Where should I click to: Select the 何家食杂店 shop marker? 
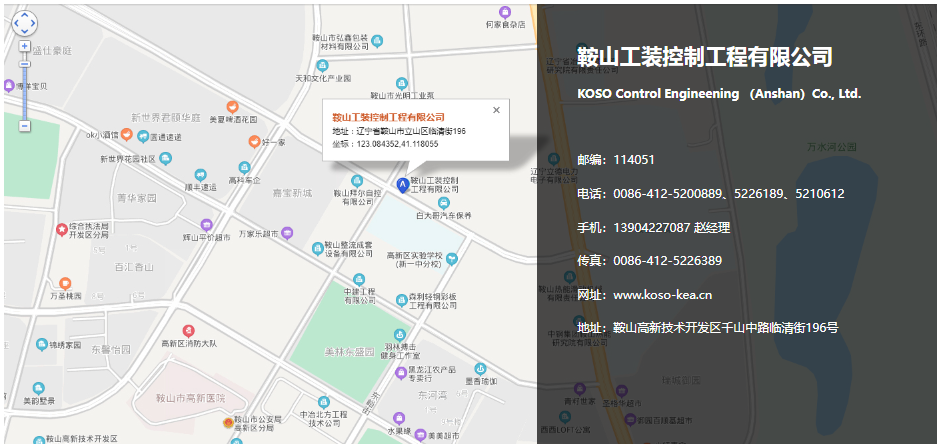506,11
